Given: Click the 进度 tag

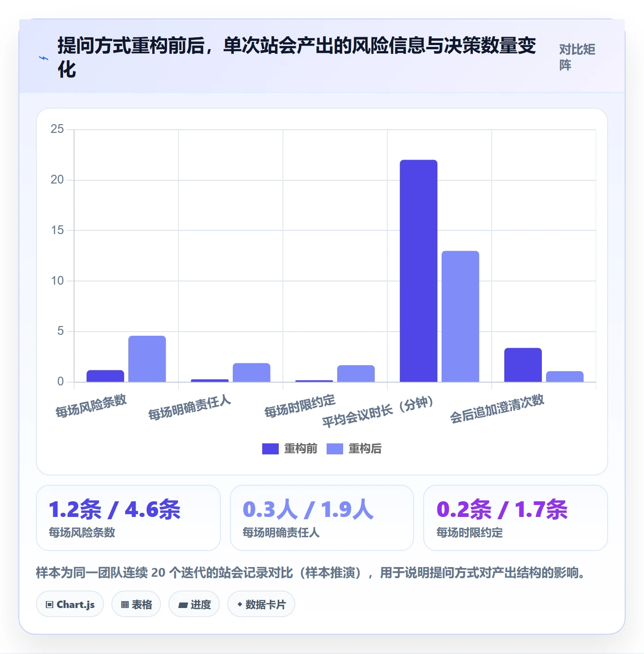Looking at the screenshot, I should coord(194,604).
